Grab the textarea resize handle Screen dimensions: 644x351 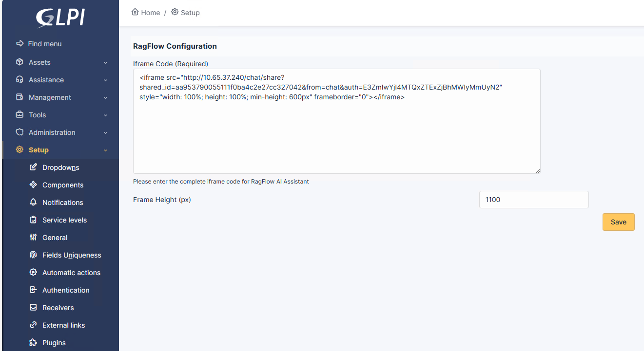(538, 171)
